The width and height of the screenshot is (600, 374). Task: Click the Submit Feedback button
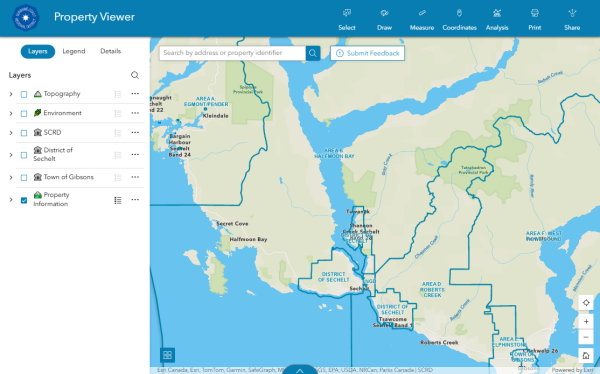[x=367, y=53]
